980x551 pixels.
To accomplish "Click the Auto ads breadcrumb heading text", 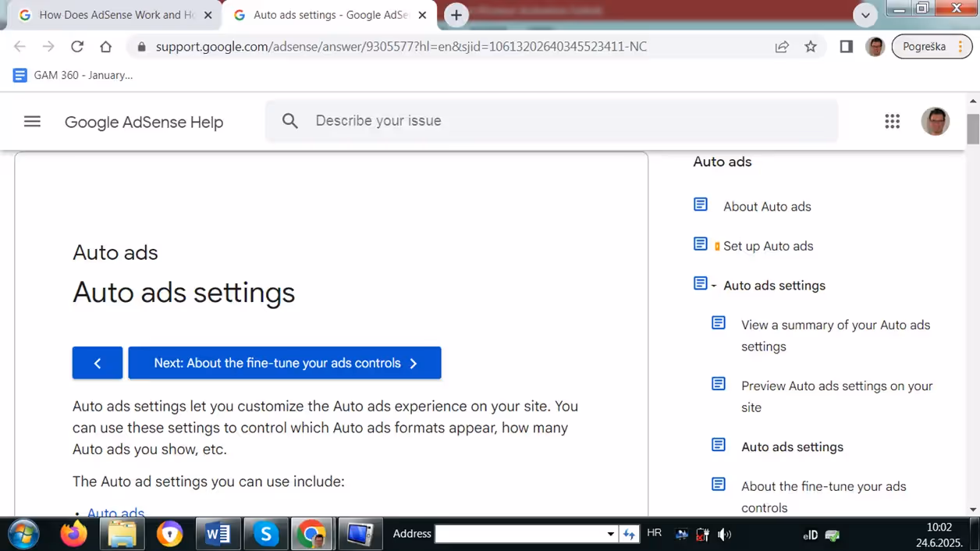I will (115, 252).
